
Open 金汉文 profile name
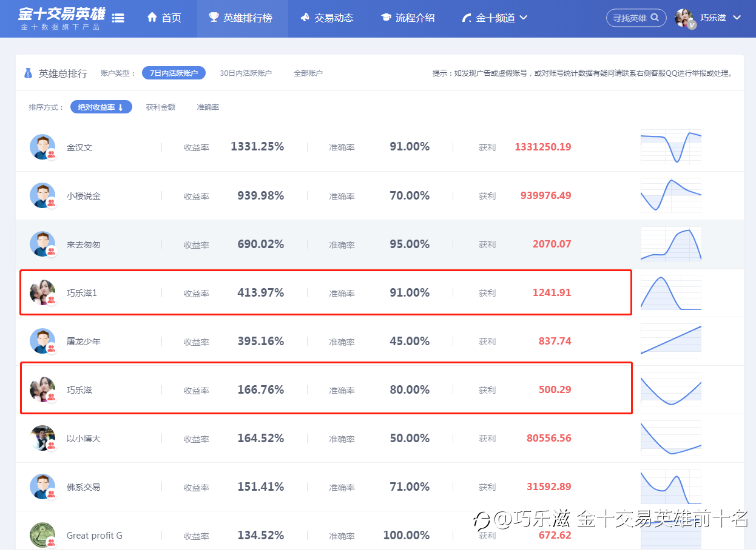point(79,147)
